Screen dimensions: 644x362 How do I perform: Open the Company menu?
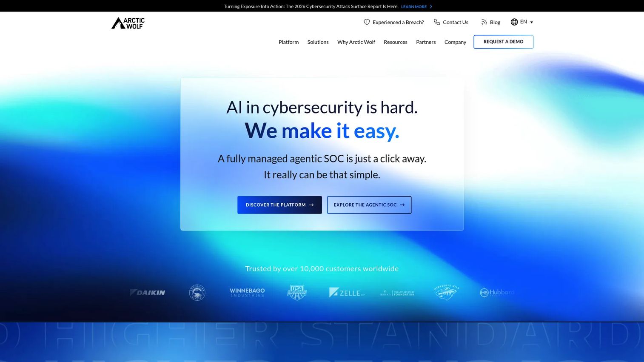pyautogui.click(x=455, y=42)
